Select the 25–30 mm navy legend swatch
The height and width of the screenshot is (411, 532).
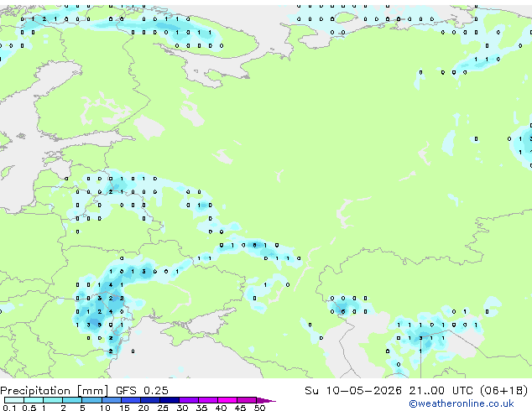(x=170, y=400)
